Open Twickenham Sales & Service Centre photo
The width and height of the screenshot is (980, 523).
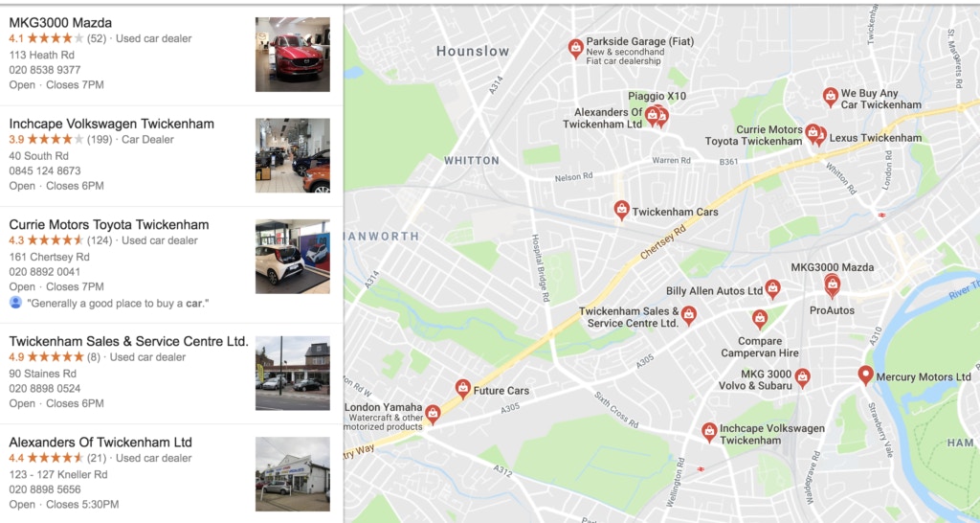(293, 373)
